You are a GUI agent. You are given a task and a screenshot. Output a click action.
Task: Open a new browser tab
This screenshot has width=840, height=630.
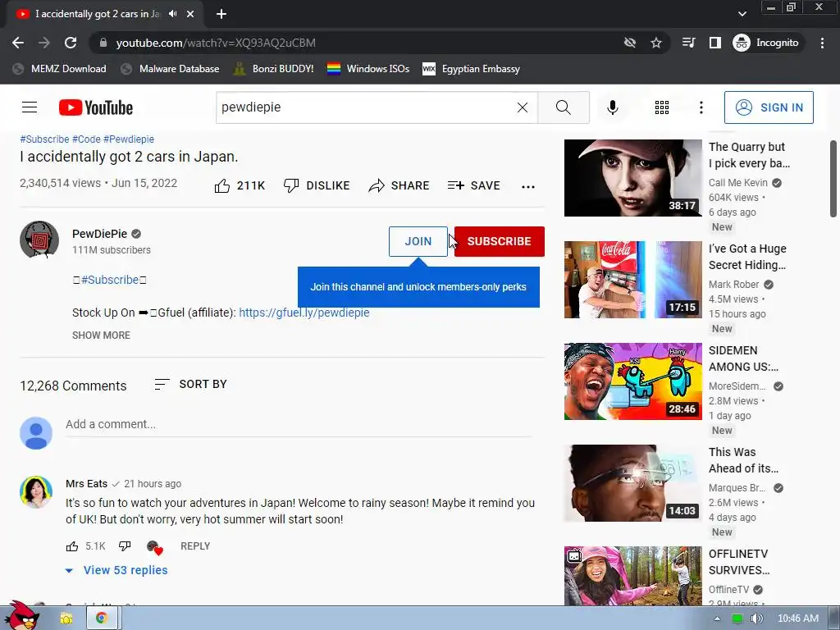(221, 14)
